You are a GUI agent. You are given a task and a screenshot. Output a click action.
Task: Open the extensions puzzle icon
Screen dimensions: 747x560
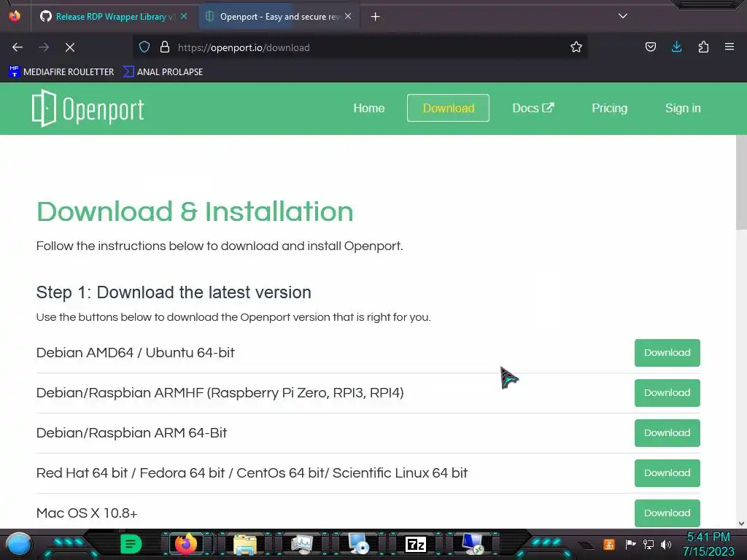[703, 47]
